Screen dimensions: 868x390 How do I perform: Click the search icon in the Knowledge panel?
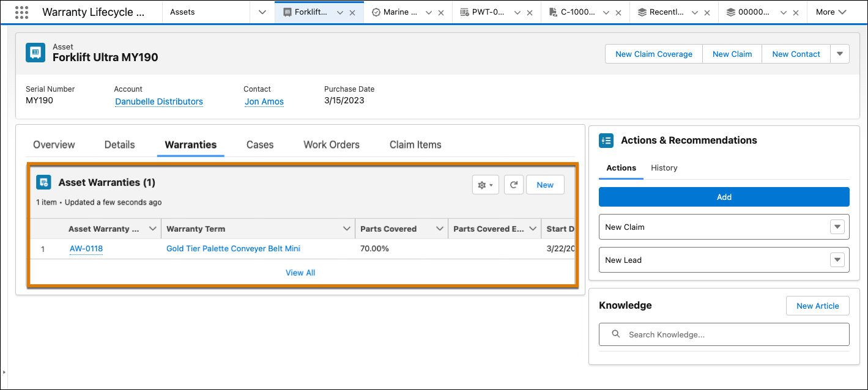616,334
